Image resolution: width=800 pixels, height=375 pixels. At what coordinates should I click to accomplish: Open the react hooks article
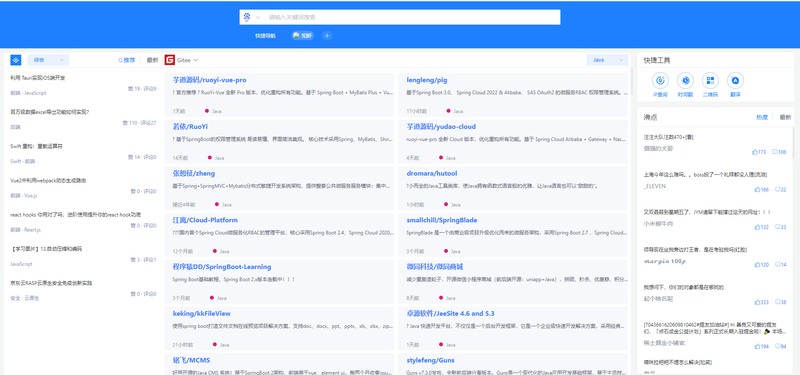(76, 214)
